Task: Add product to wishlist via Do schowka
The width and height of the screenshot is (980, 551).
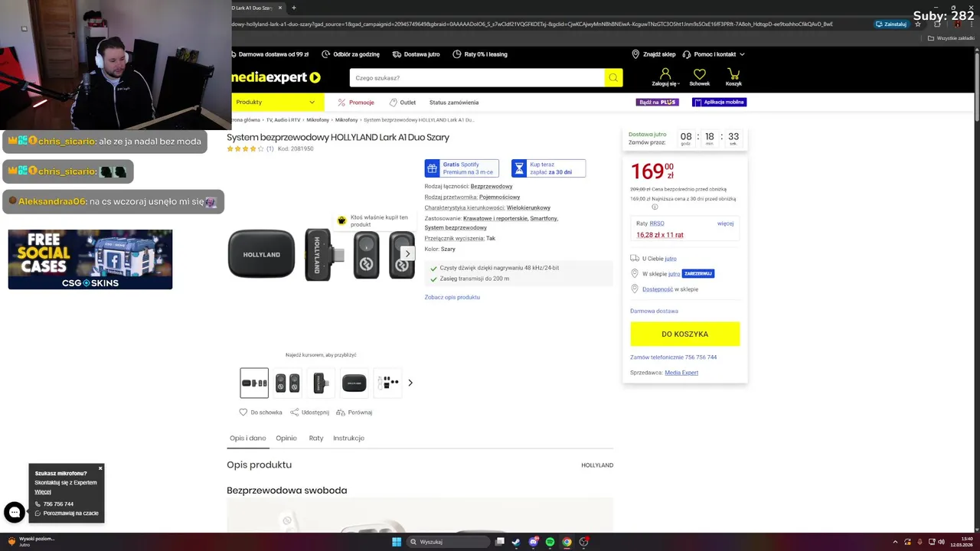Action: point(260,412)
